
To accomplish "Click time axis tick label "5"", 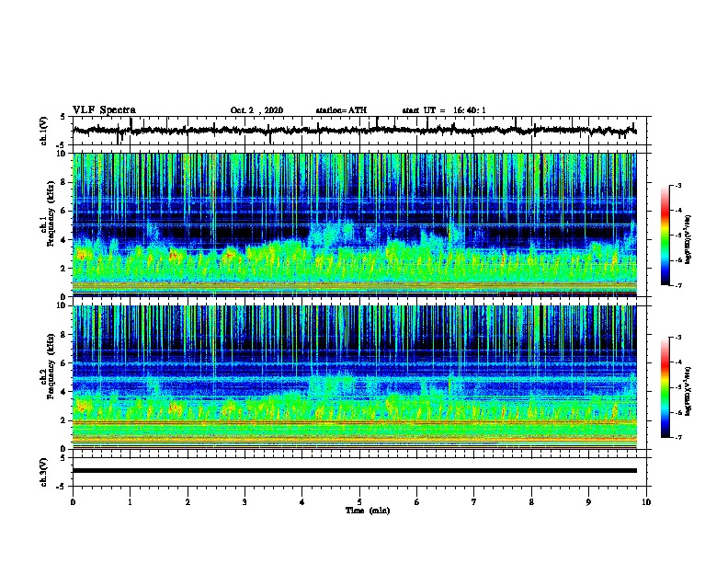I will tap(359, 502).
